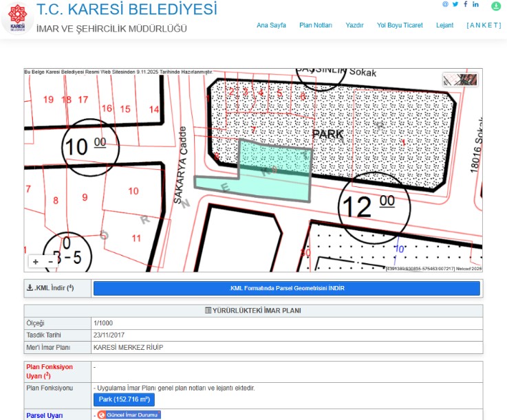
Task: Click the Güncel İmar Durumu button
Action: 129,415
